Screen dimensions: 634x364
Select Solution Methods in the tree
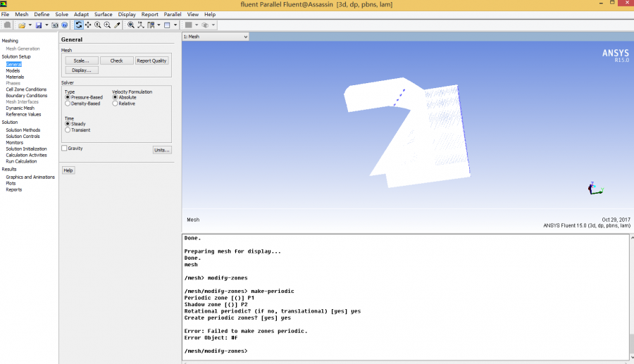click(23, 130)
